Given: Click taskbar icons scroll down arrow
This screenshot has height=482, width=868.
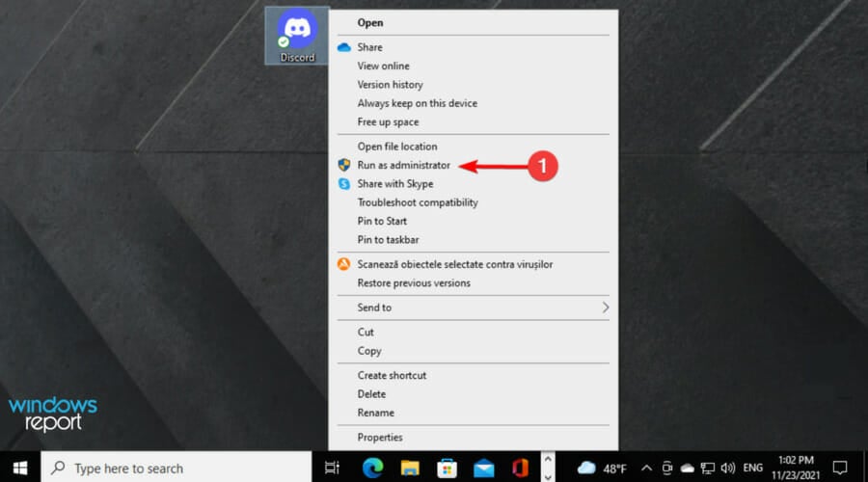Looking at the screenshot, I should (x=548, y=477).
